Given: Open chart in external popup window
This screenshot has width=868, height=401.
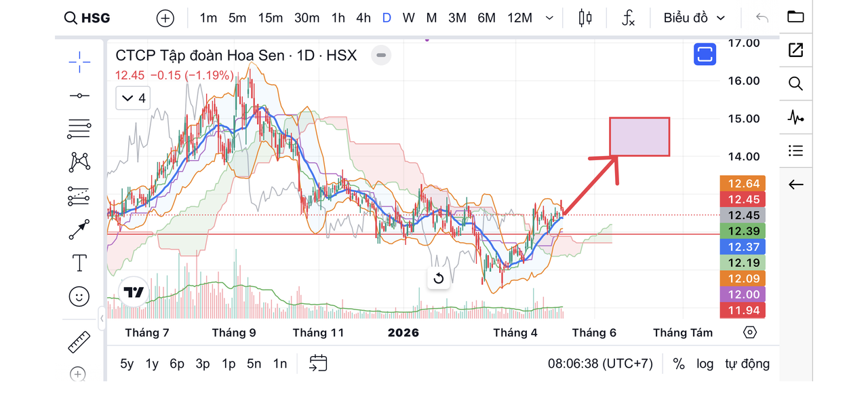Looking at the screenshot, I should tap(796, 50).
